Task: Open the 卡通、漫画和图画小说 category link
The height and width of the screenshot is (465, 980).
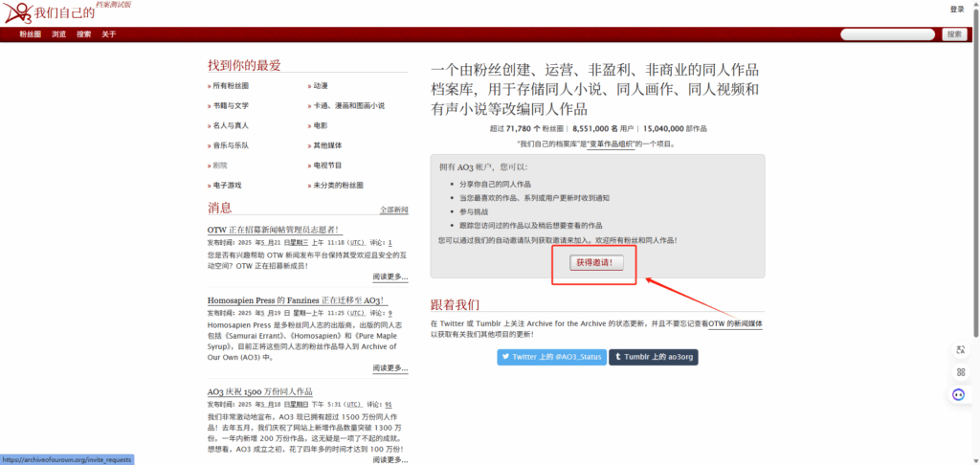Action: [348, 105]
